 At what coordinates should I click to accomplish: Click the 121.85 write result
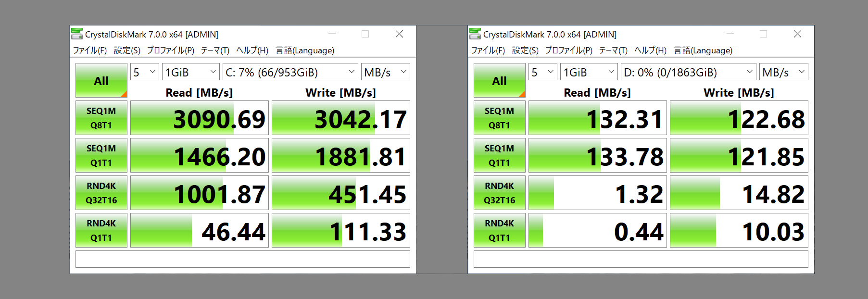pyautogui.click(x=739, y=155)
